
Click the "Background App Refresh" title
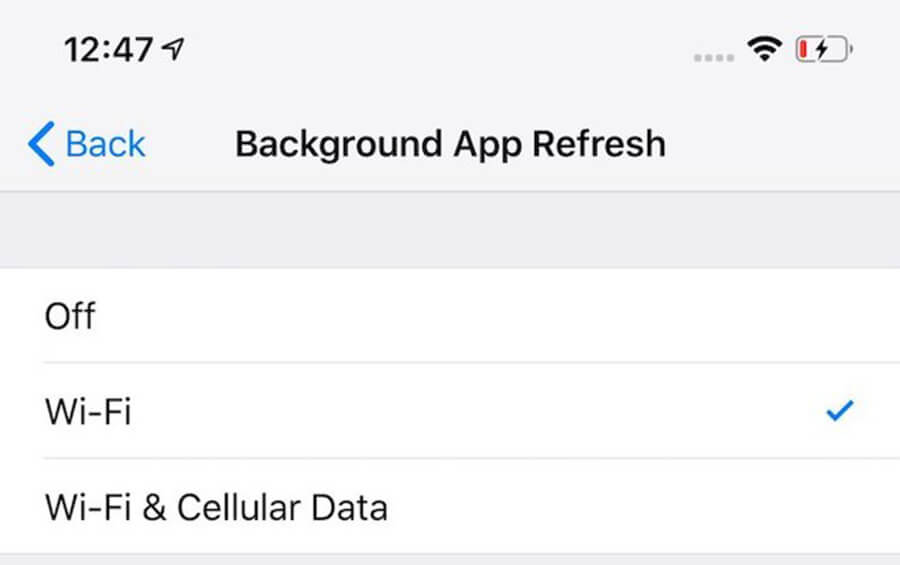pyautogui.click(x=450, y=144)
